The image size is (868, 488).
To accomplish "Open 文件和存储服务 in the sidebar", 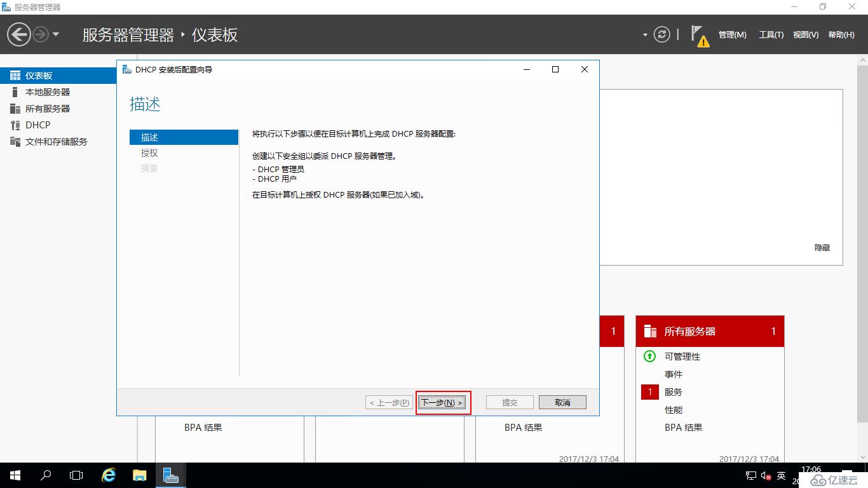I will pyautogui.click(x=58, y=142).
